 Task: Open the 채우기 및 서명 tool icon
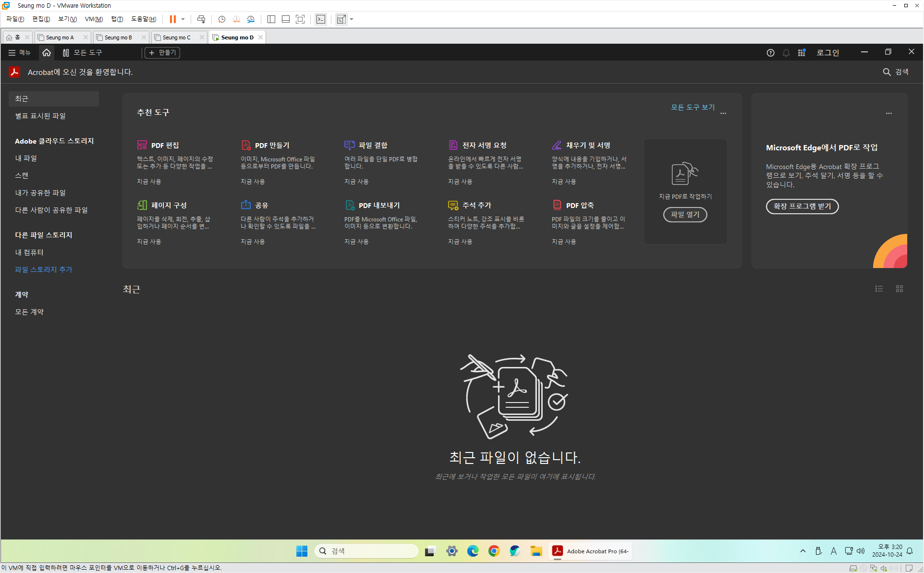click(557, 145)
